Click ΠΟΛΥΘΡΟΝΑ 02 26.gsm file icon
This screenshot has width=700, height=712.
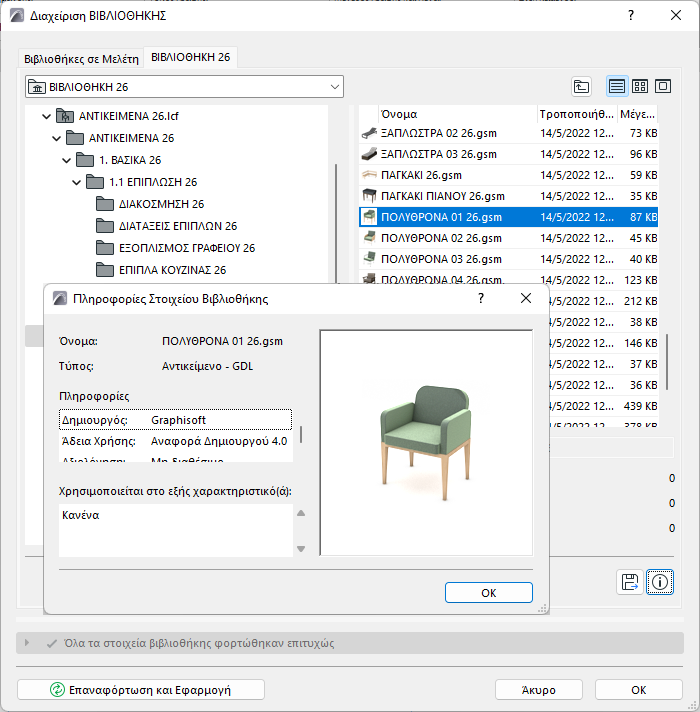(x=369, y=237)
